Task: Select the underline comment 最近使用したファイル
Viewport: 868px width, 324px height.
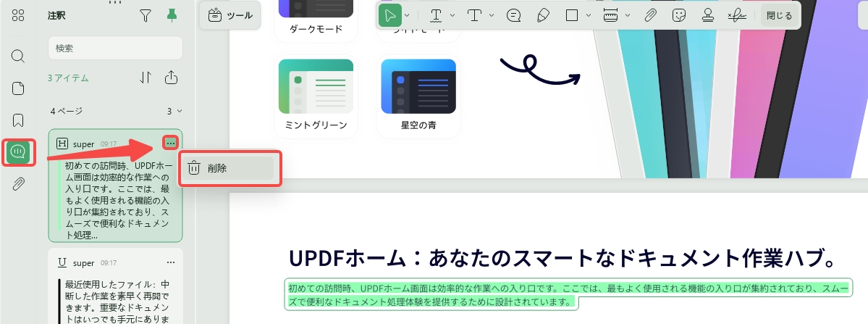Action: tap(115, 286)
